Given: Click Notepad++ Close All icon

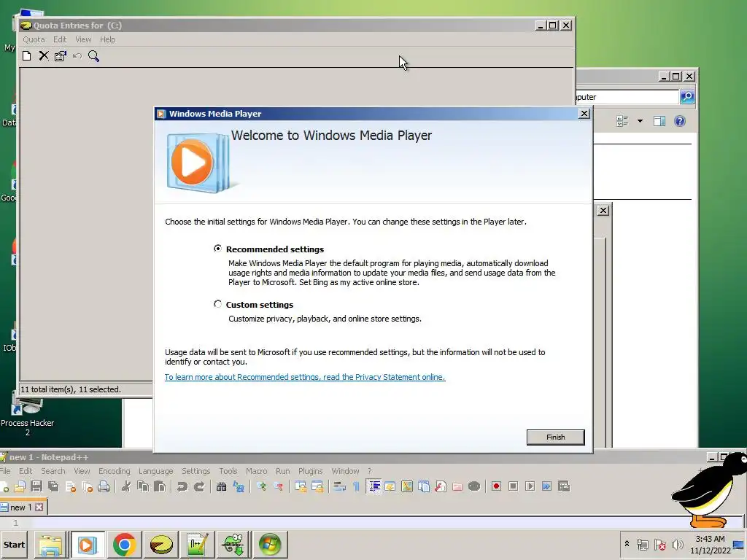Looking at the screenshot, I should coord(88,486).
